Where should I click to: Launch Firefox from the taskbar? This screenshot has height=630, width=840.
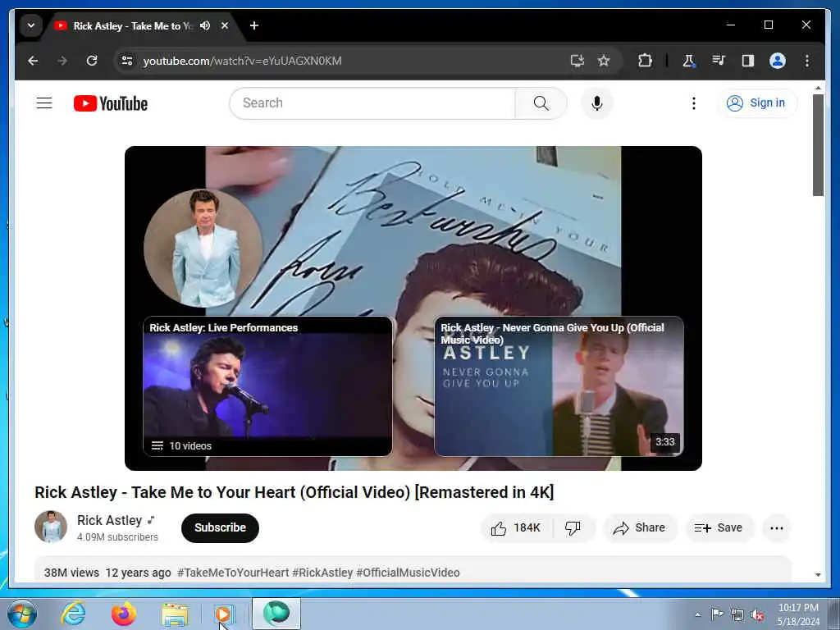(x=124, y=614)
